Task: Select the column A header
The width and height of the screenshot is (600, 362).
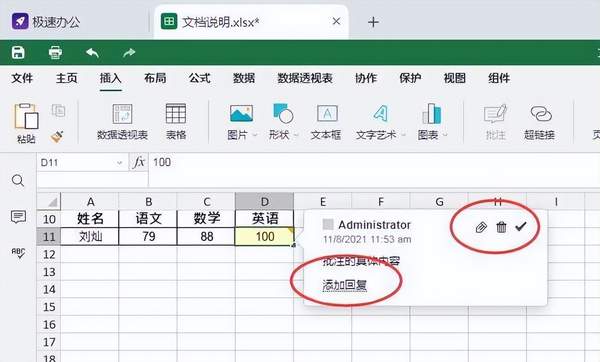Action: 90,201
